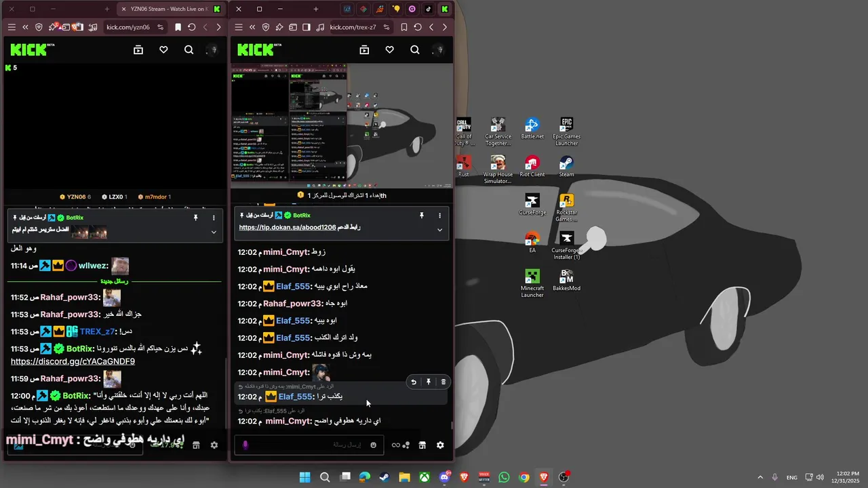Click mimi_Cmyt username on 'زوط' message

click(x=286, y=252)
